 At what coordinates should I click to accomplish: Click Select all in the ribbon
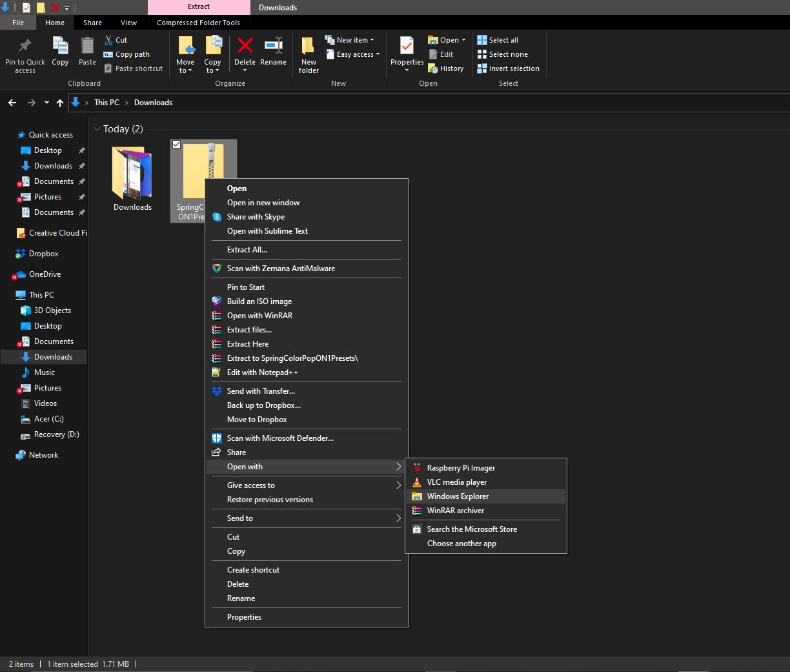tap(498, 40)
